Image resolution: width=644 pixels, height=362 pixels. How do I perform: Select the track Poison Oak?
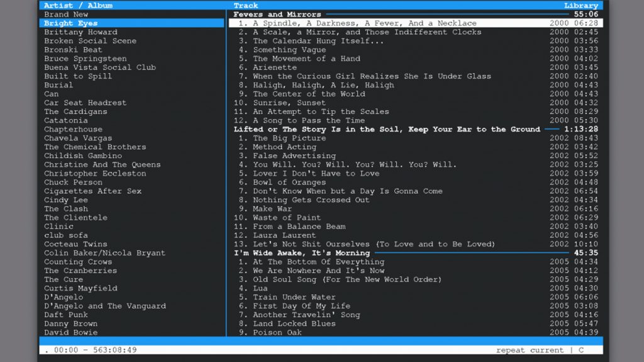277,332
